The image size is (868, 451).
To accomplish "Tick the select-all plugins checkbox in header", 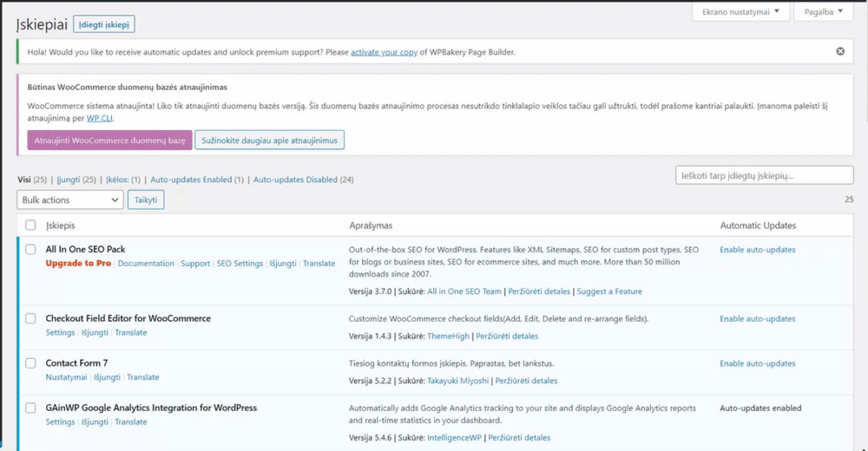I will click(30, 225).
